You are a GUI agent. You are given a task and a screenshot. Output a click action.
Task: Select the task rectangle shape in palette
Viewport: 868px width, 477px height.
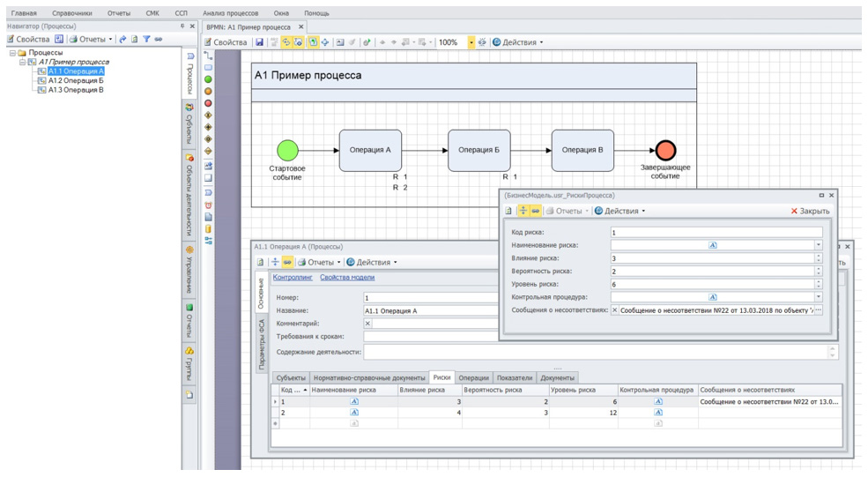[209, 67]
